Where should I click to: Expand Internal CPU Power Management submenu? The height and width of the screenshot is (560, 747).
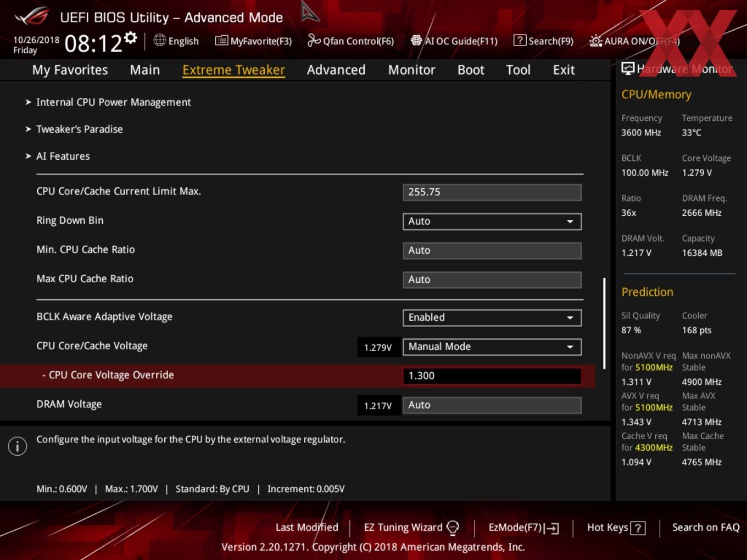coord(113,102)
